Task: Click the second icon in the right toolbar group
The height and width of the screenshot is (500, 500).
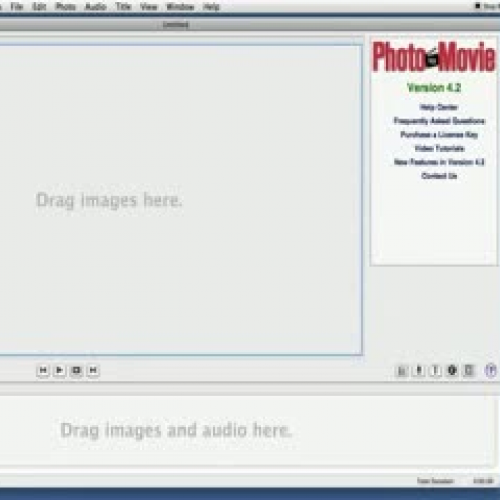Action: point(419,371)
